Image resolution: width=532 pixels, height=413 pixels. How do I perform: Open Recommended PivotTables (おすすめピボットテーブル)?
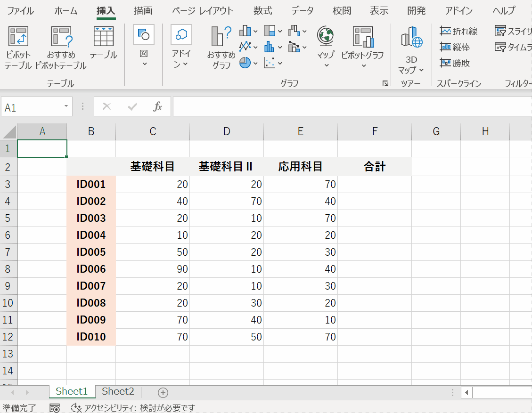coord(61,37)
